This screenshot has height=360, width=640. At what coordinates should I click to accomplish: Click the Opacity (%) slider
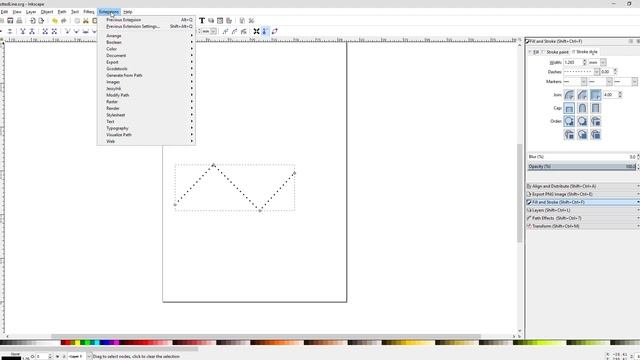(x=582, y=167)
